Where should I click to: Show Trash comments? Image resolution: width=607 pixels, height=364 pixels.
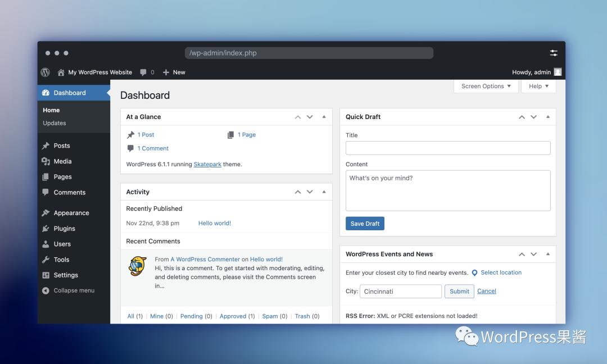click(302, 316)
